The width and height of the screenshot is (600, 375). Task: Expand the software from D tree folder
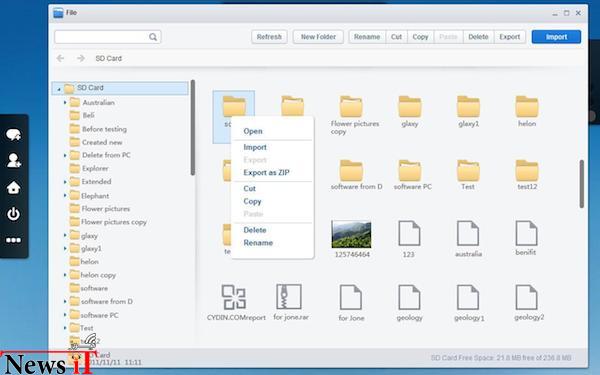click(65, 302)
